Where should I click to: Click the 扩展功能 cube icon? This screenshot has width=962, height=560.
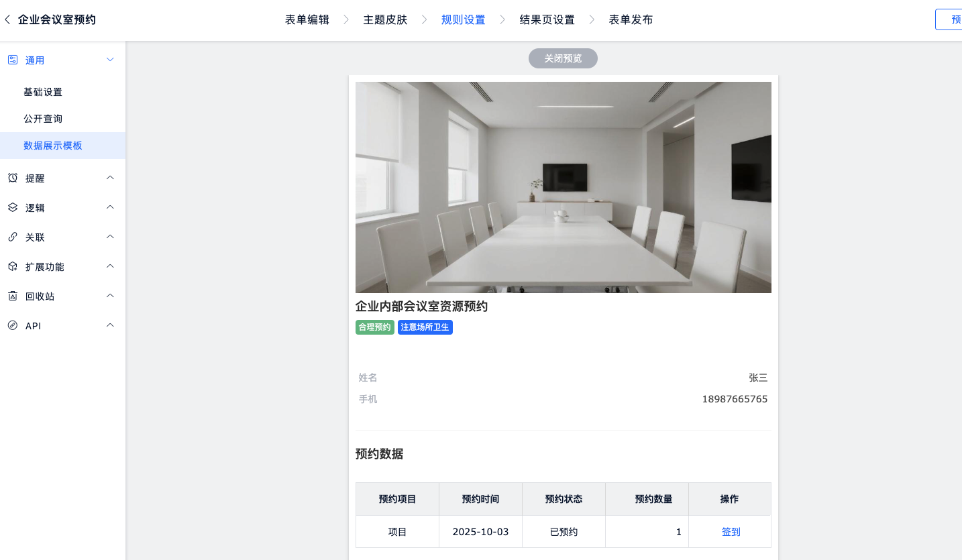pyautogui.click(x=13, y=267)
